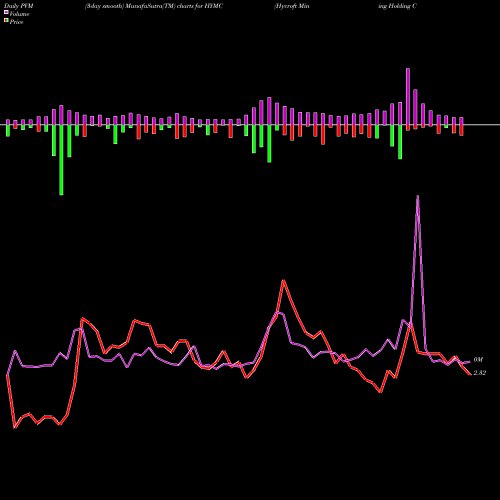Viewport: 500px width, 500px height.
Task: Click the 'Hycroft Min' title text
Action: pyautogui.click(x=292, y=6)
